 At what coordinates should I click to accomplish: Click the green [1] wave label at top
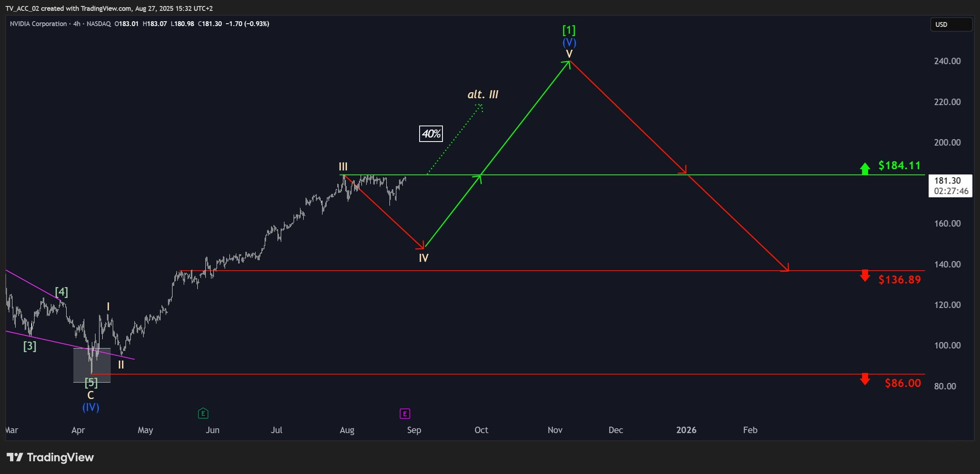tap(569, 30)
